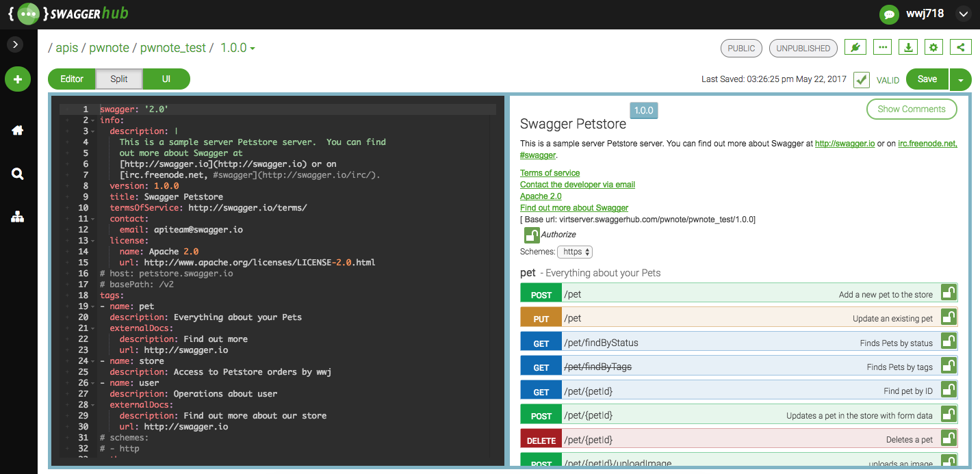Switch to the Editor view tab
Image resolution: width=980 pixels, height=474 pixels.
click(x=72, y=79)
